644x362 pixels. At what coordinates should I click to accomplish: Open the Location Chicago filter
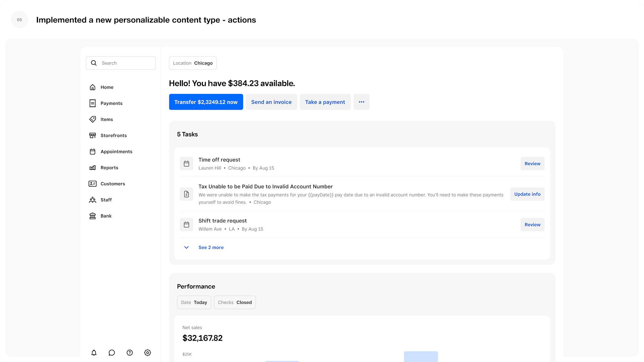coord(193,63)
